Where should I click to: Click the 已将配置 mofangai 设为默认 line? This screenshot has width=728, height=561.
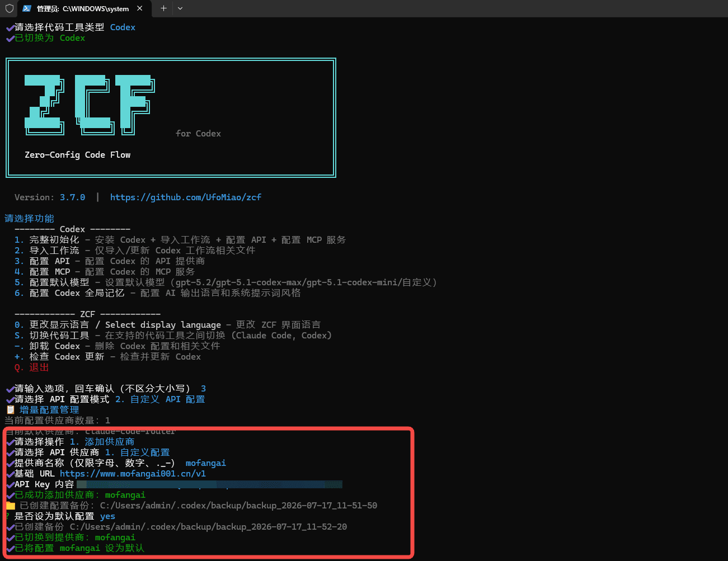click(75, 548)
